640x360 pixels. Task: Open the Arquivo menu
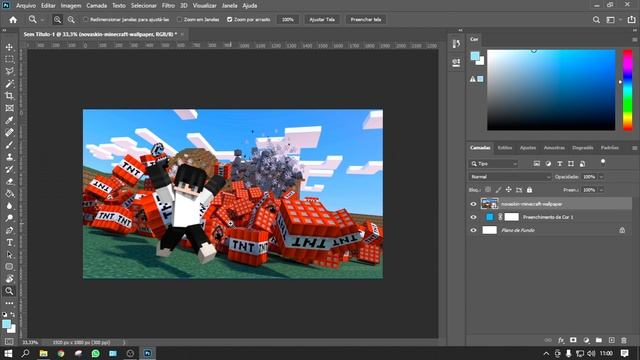pos(26,6)
